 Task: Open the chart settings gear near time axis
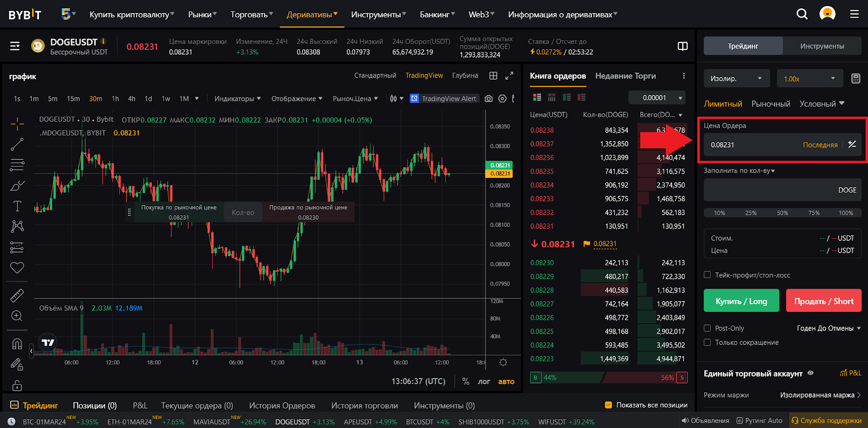pos(503,362)
